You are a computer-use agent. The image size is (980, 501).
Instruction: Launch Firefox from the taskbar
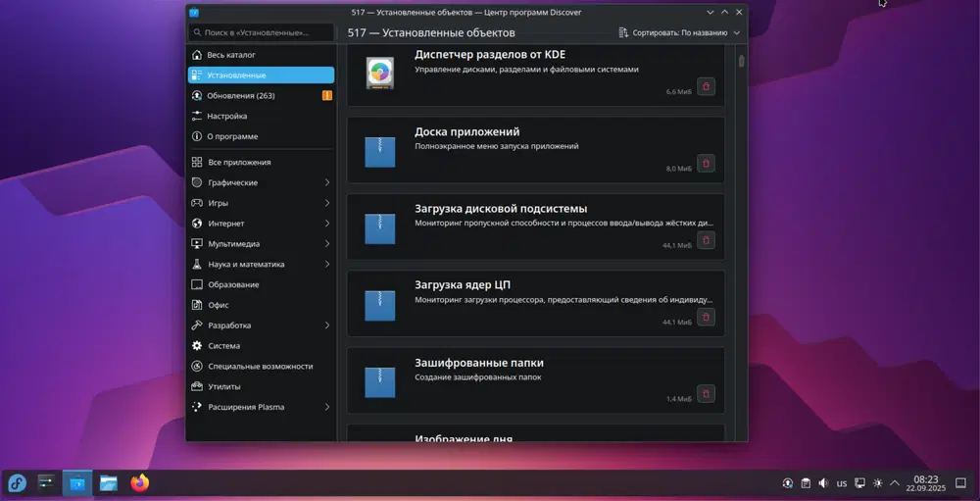click(139, 483)
